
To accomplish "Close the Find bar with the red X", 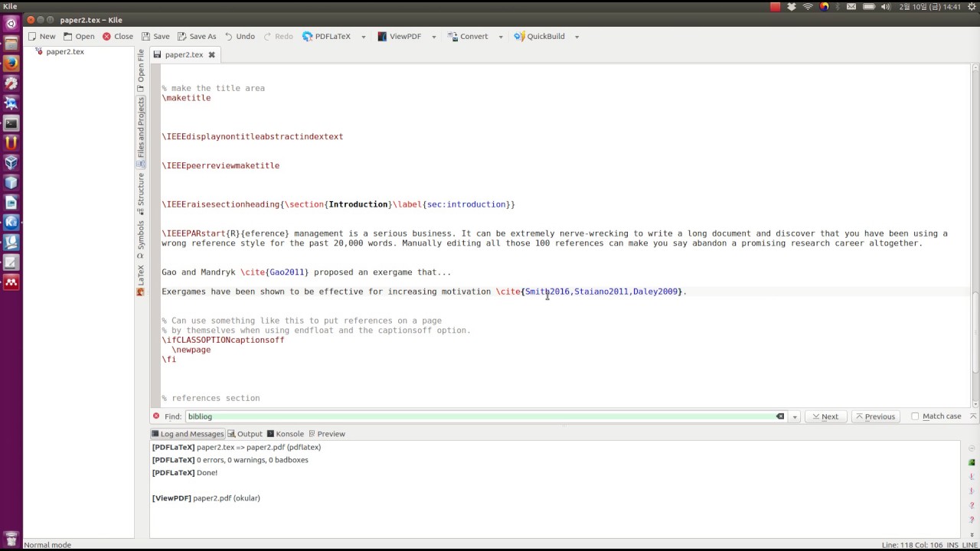I will coord(156,416).
